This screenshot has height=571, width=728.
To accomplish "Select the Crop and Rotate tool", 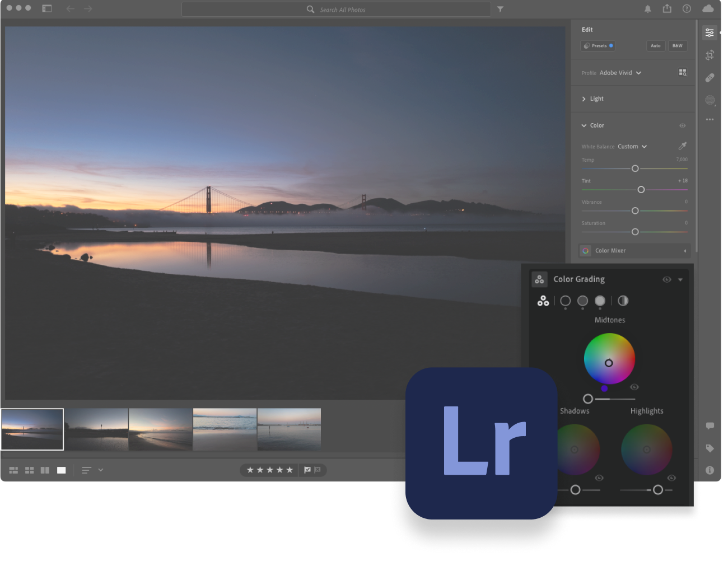I will tap(710, 55).
